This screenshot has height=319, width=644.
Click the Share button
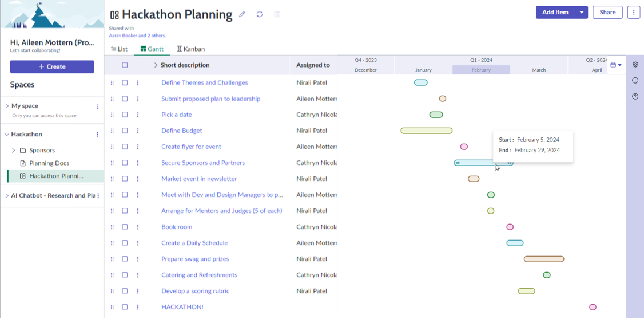click(607, 13)
